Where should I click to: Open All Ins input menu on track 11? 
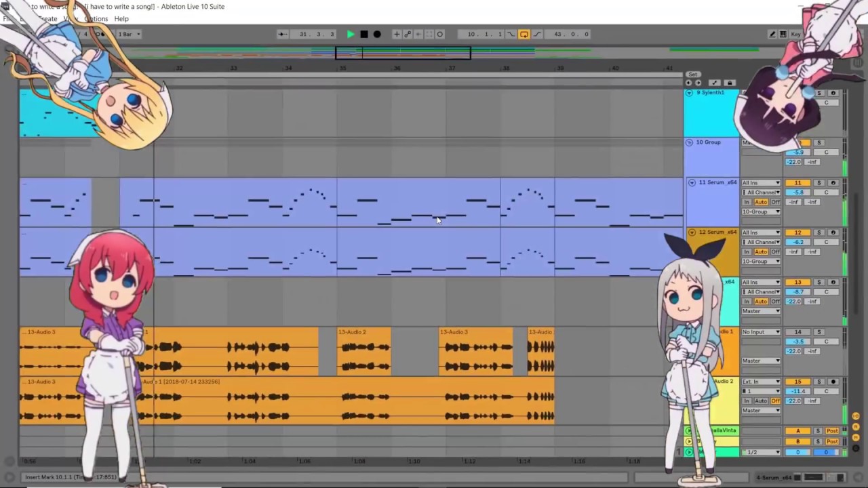coord(761,183)
